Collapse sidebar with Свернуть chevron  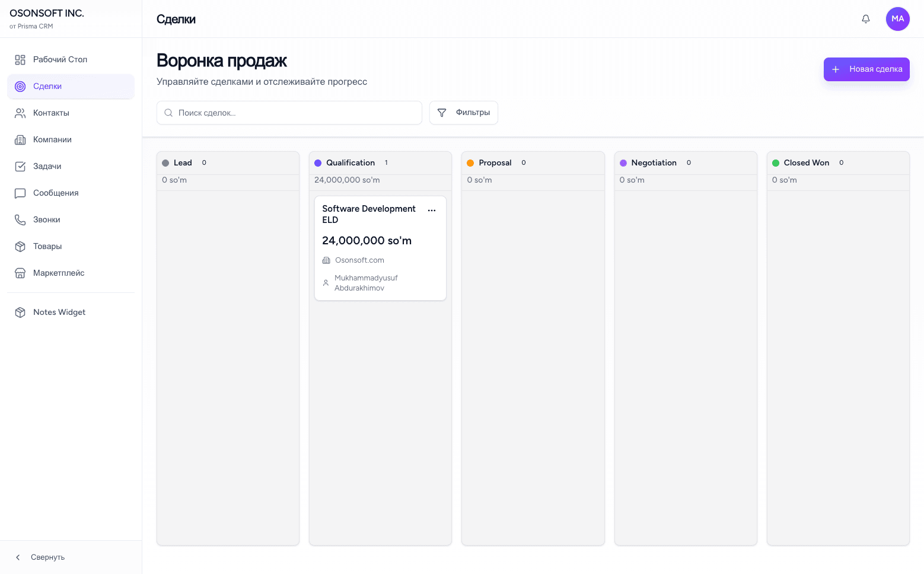18,557
